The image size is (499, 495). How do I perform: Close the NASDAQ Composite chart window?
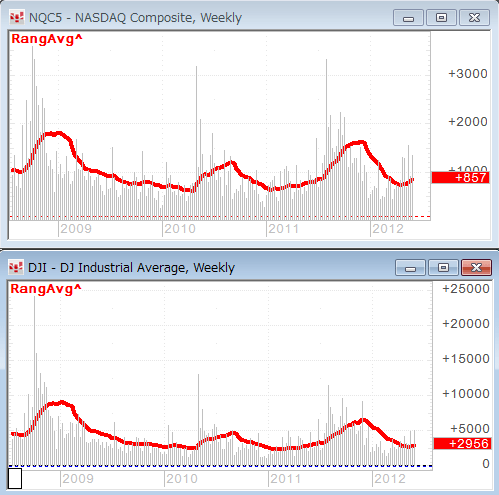coord(474,18)
